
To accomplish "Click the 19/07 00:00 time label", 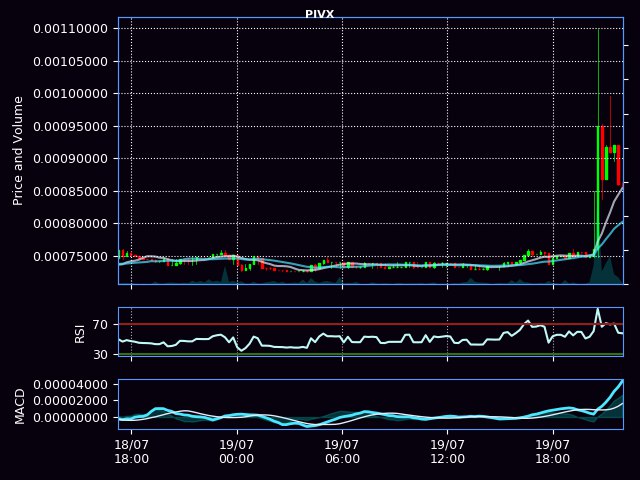I will pos(237,451).
